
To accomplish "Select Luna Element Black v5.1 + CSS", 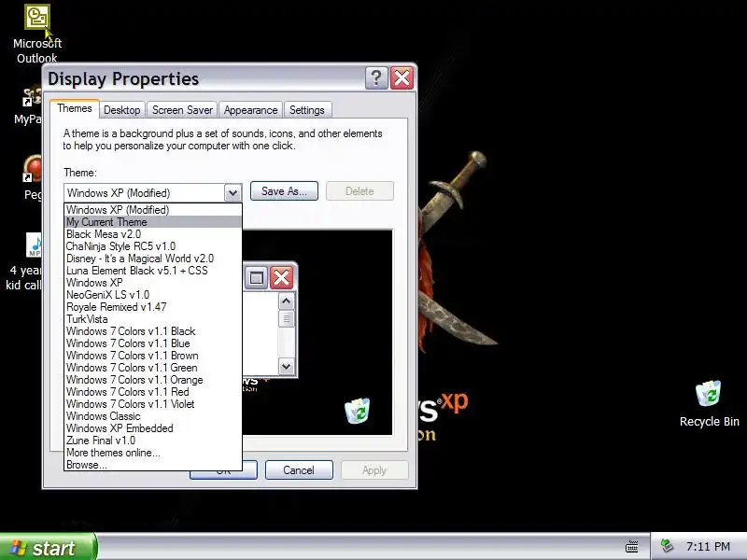I will 153,271.
